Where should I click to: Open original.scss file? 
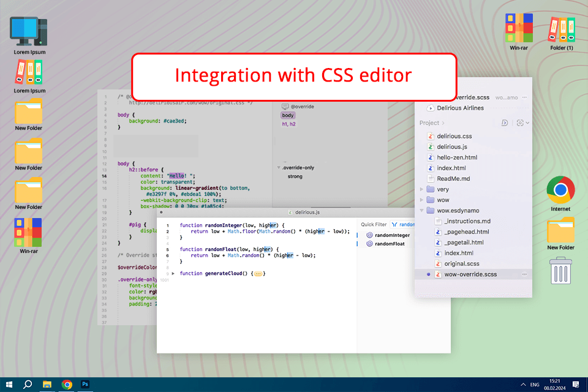462,264
